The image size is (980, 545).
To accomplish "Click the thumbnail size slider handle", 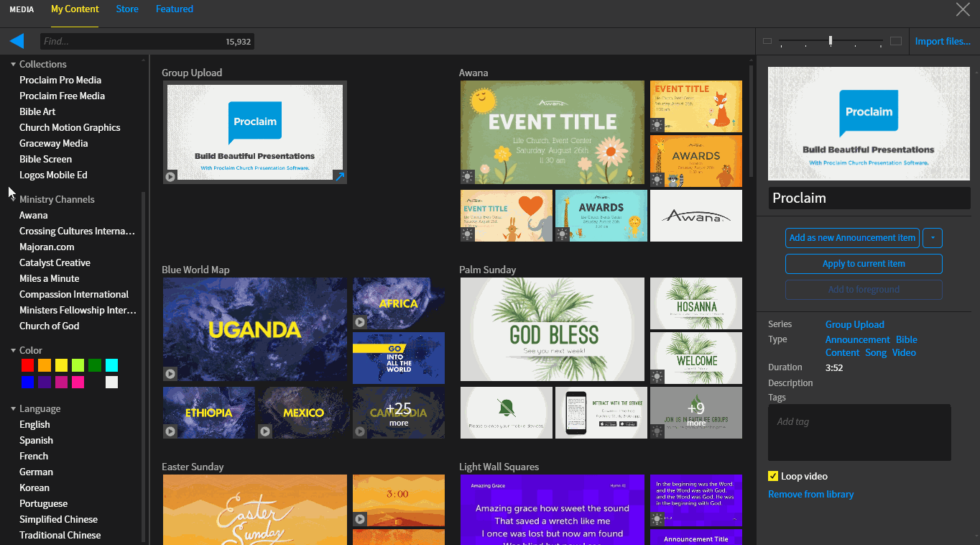I will tap(831, 41).
